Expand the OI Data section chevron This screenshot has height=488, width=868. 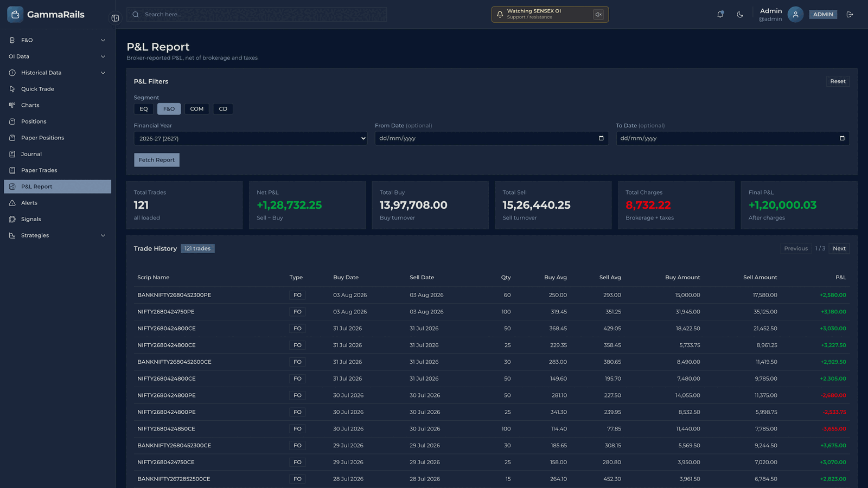pyautogui.click(x=103, y=56)
